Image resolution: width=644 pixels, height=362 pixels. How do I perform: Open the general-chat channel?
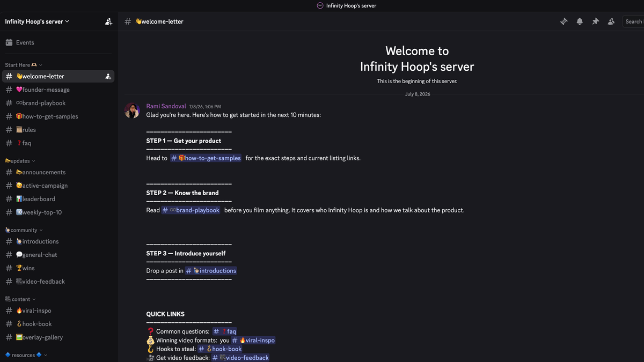[x=58, y=255]
